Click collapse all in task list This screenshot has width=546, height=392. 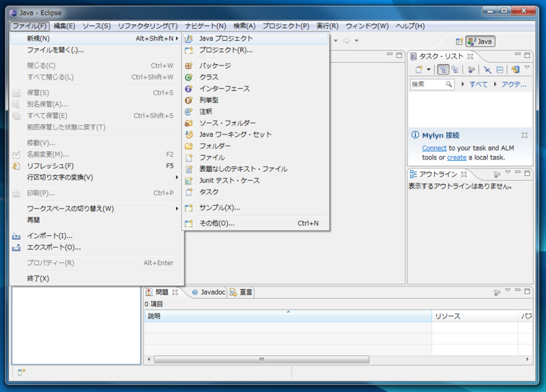(x=500, y=70)
